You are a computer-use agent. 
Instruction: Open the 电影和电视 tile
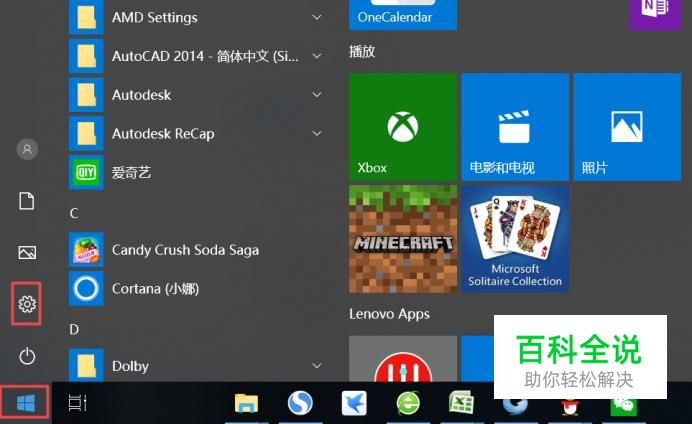(x=515, y=127)
